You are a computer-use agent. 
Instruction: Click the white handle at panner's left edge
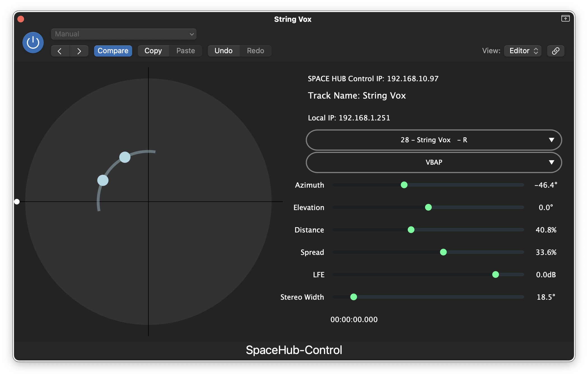click(17, 202)
